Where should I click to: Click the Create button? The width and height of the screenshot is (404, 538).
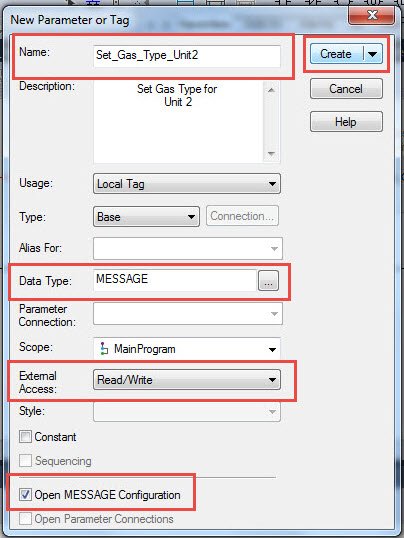(x=336, y=54)
